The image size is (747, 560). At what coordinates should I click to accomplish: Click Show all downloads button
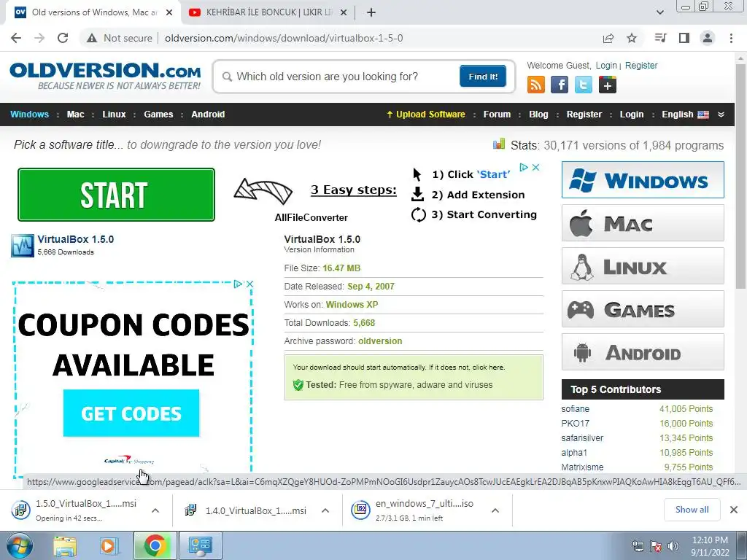click(692, 510)
